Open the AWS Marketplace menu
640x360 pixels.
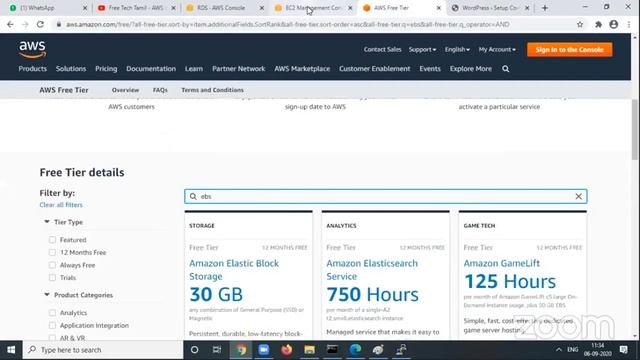click(302, 69)
